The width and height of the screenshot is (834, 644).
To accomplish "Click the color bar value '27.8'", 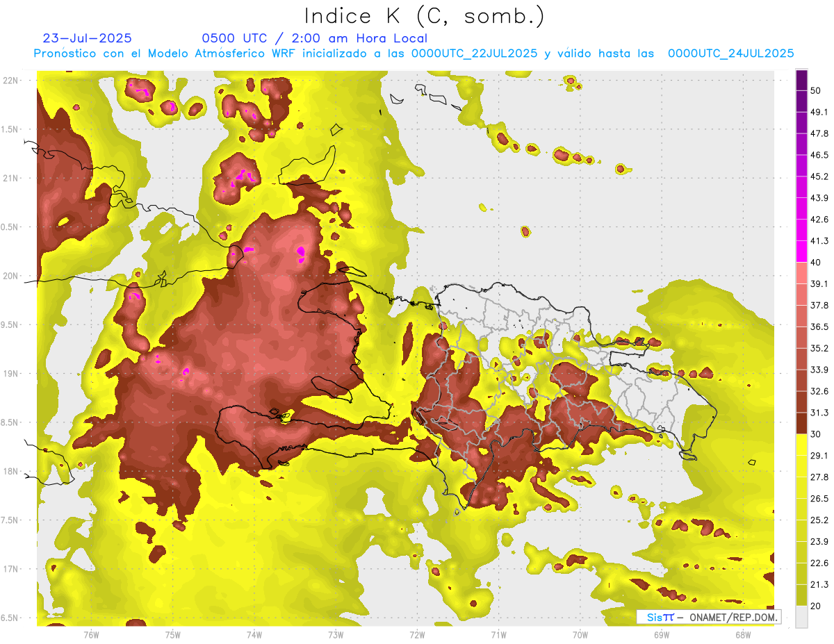I will [x=819, y=477].
